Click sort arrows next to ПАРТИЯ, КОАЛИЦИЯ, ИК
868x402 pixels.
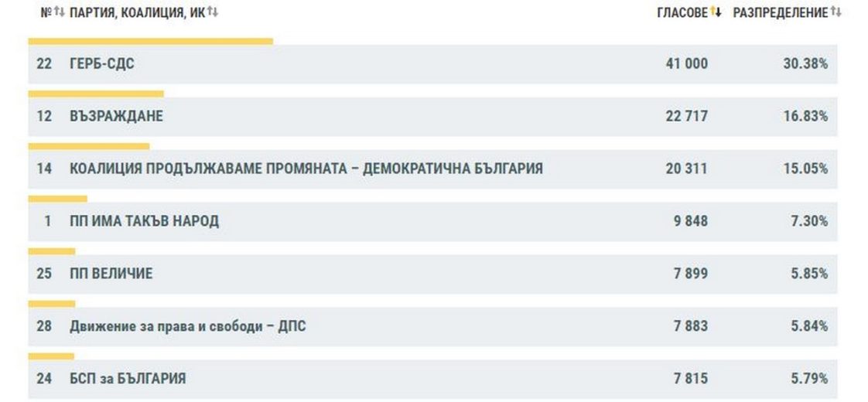(214, 12)
